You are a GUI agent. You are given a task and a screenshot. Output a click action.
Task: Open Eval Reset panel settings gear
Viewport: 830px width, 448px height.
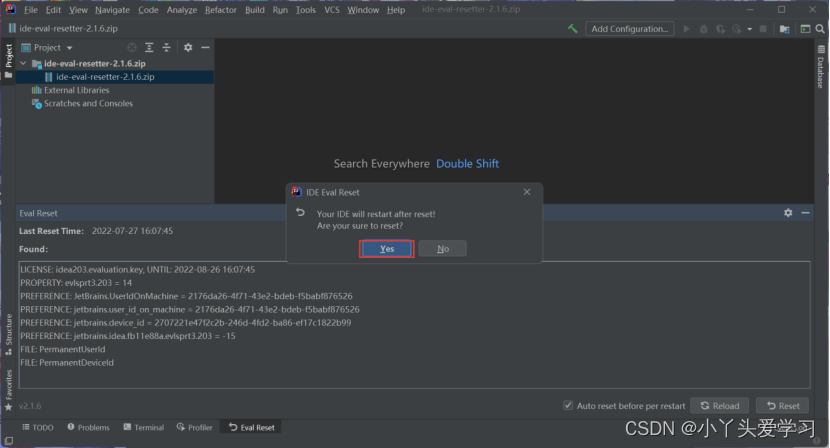[788, 212]
